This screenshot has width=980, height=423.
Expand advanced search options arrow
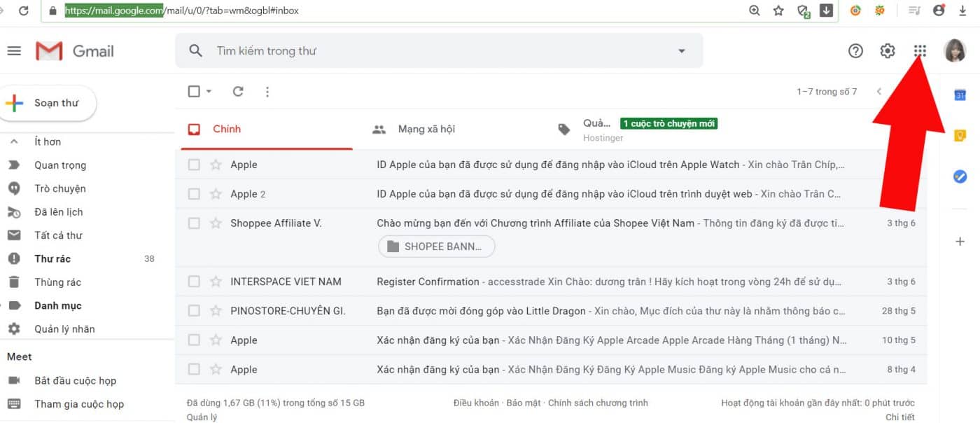[681, 50]
